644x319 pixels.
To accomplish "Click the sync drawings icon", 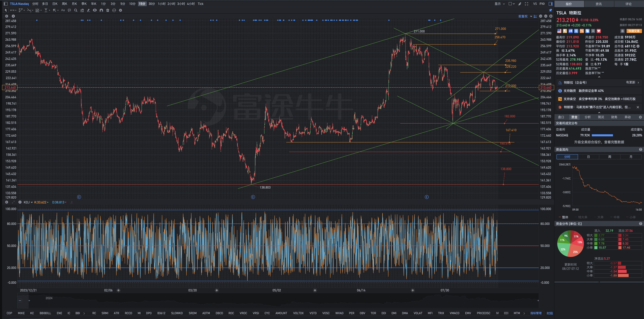I will coord(114,10).
